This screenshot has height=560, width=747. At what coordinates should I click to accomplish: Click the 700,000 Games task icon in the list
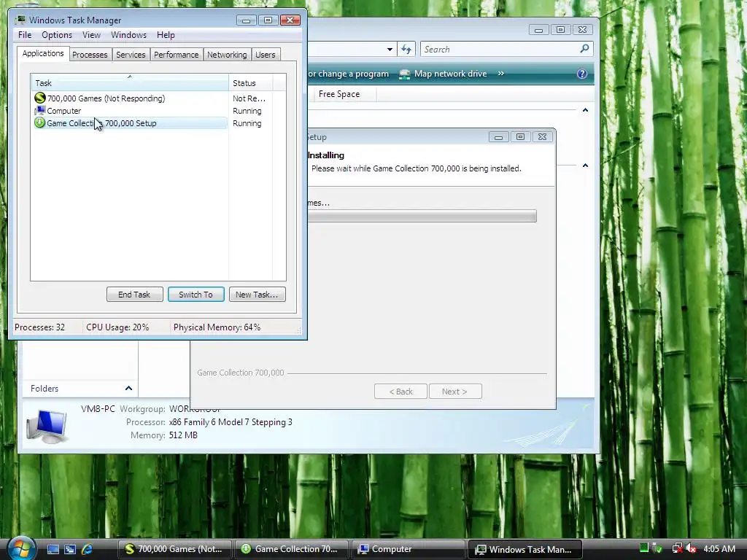pyautogui.click(x=40, y=98)
